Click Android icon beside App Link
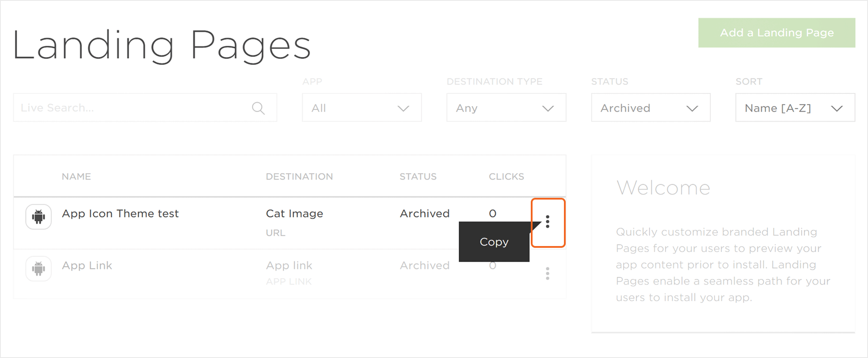Screen dimensions: 868x358 [x=38, y=269]
